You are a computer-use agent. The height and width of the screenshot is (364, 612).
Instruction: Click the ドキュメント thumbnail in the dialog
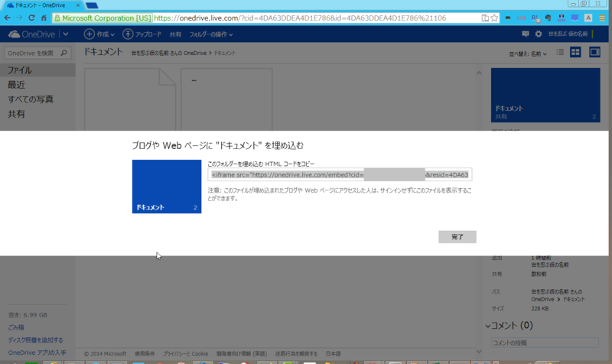[x=167, y=187]
